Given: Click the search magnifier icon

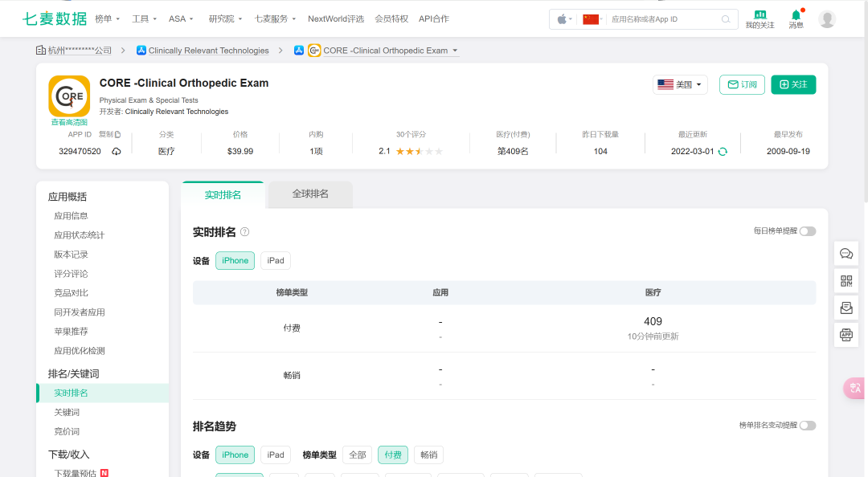Looking at the screenshot, I should (726, 19).
